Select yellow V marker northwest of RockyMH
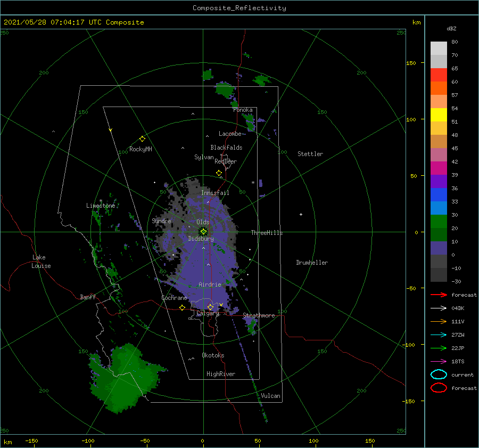 (x=111, y=130)
